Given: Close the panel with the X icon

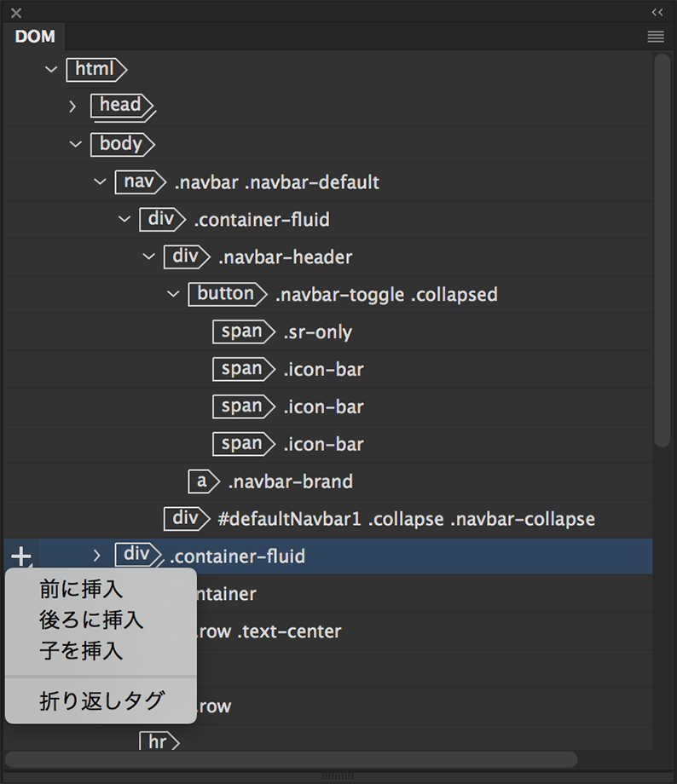Looking at the screenshot, I should click(x=16, y=13).
